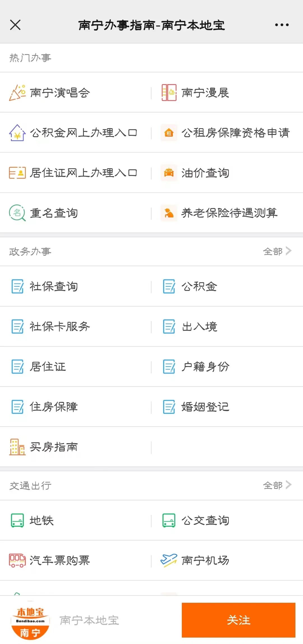This screenshot has height=644, width=303.
Task: Tap the 南宁演唱会 concert icon
Action: click(17, 93)
